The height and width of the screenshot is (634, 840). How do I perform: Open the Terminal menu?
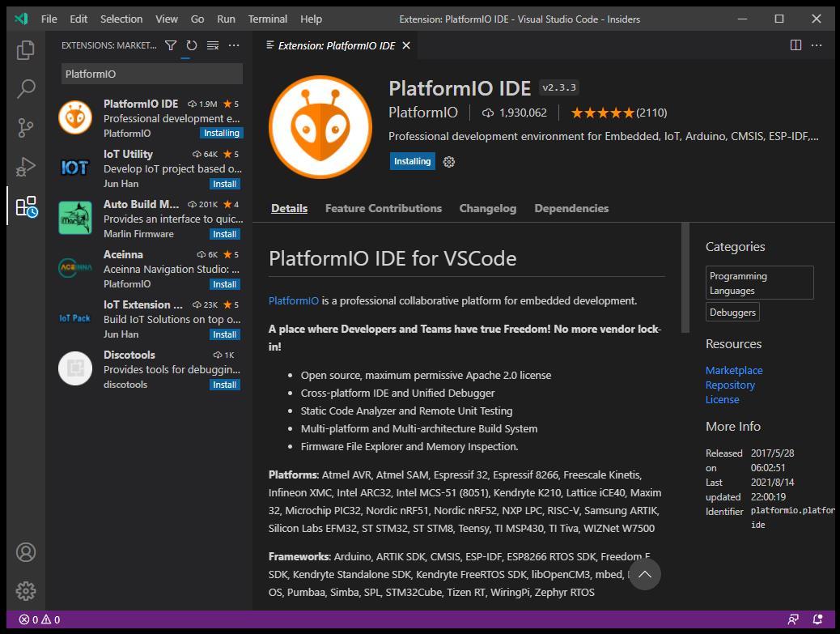(x=268, y=19)
